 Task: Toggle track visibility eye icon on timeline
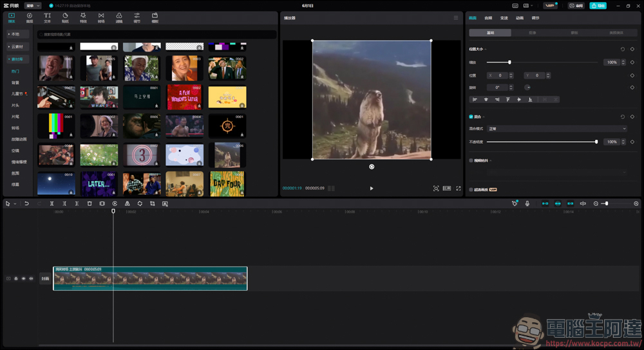(x=24, y=278)
